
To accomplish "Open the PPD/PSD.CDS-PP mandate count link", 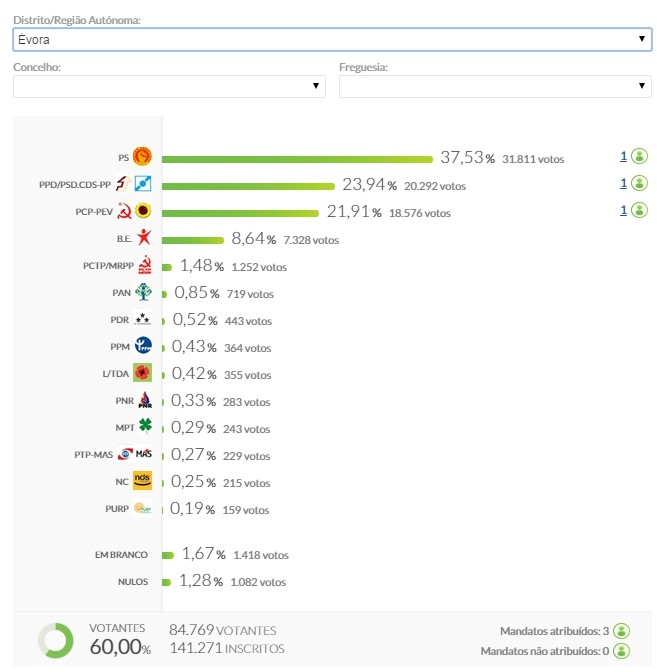I will click(623, 183).
